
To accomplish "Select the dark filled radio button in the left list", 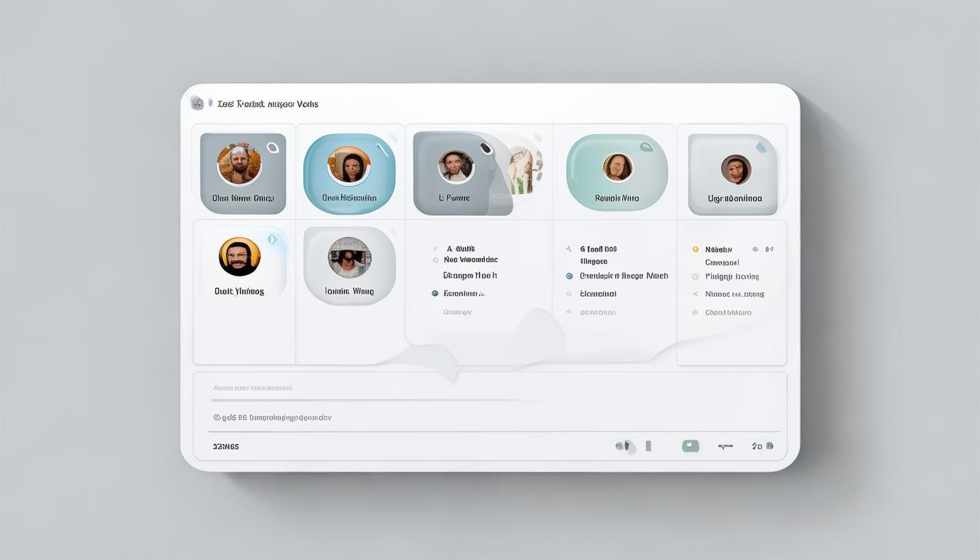I will (x=435, y=293).
